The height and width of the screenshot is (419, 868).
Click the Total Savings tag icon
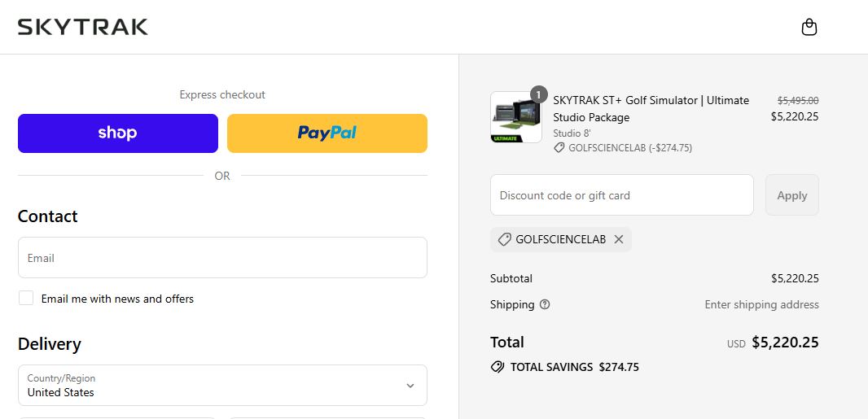tap(498, 367)
